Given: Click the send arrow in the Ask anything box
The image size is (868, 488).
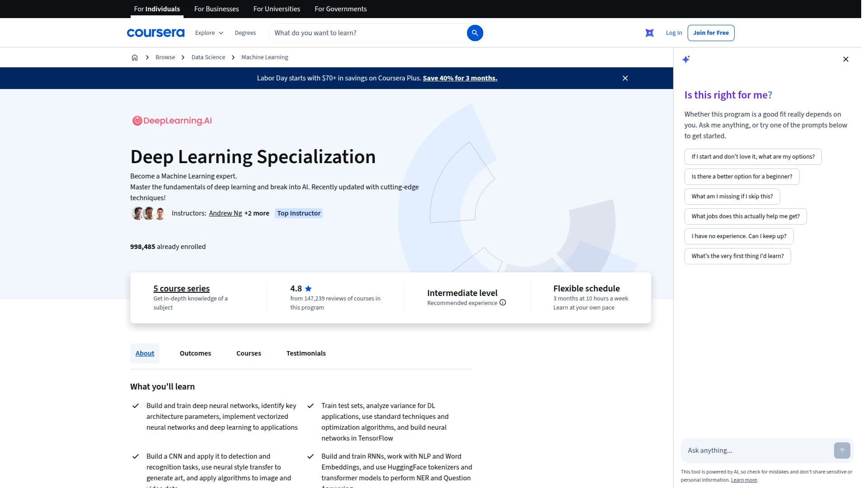Looking at the screenshot, I should 842,450.
